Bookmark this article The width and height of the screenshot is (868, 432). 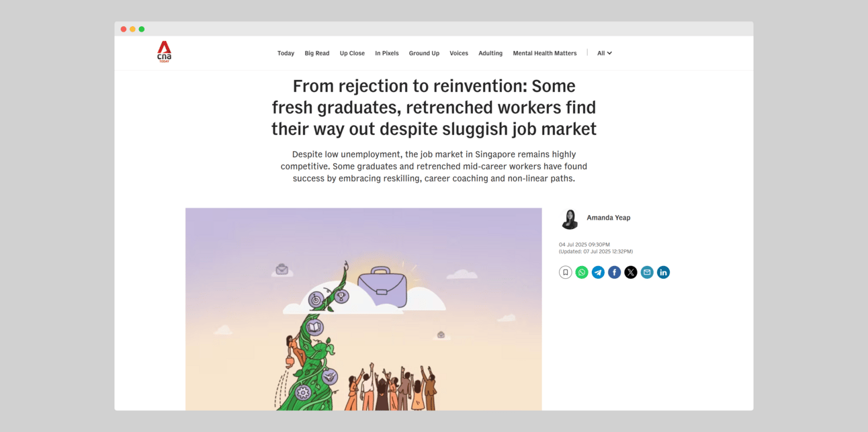tap(566, 272)
